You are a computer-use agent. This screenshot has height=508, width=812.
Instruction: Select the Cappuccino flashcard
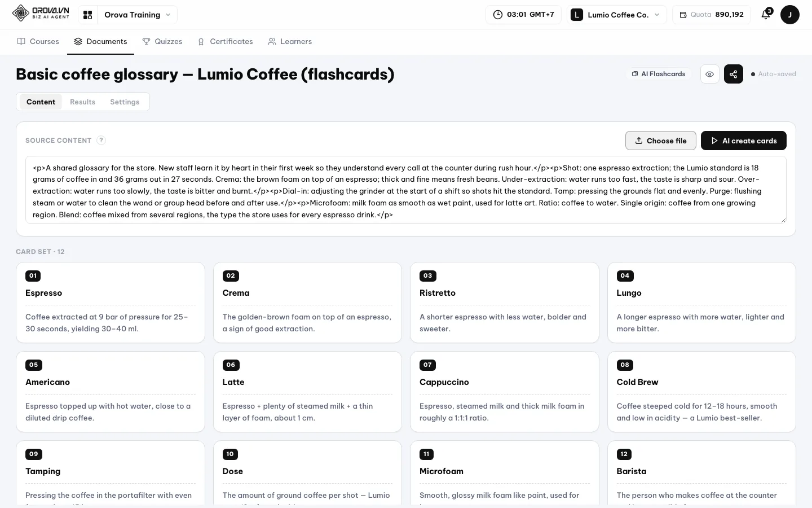click(x=505, y=392)
